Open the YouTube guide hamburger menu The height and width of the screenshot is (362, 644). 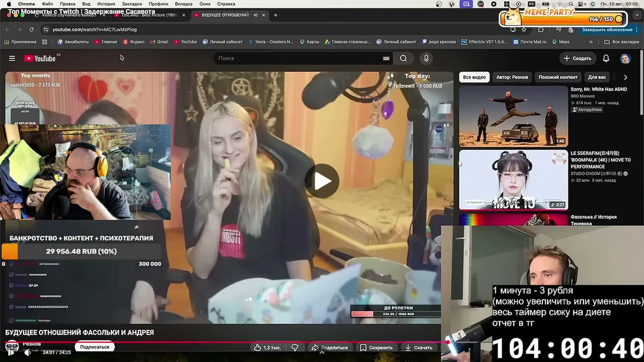pos(12,58)
